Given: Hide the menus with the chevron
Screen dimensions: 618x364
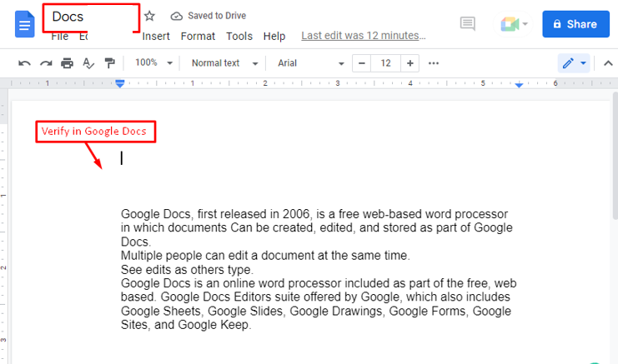Looking at the screenshot, I should (x=608, y=63).
